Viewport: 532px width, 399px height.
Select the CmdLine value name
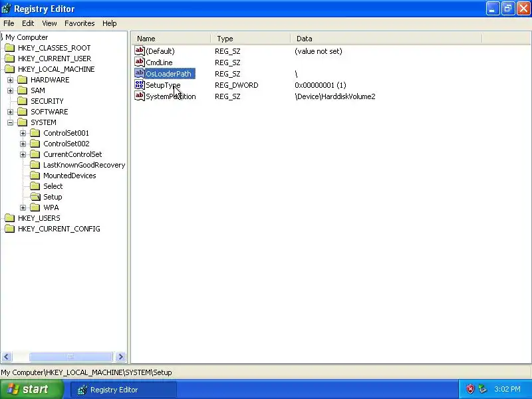coord(159,63)
